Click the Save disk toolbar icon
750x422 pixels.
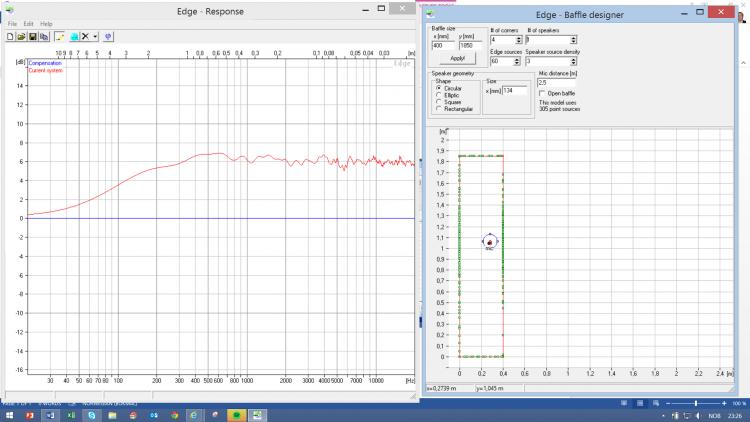click(x=32, y=36)
